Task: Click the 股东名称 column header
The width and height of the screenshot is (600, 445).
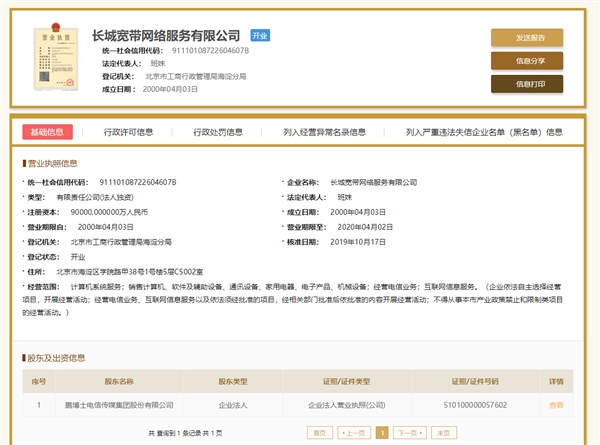Action: click(x=119, y=381)
